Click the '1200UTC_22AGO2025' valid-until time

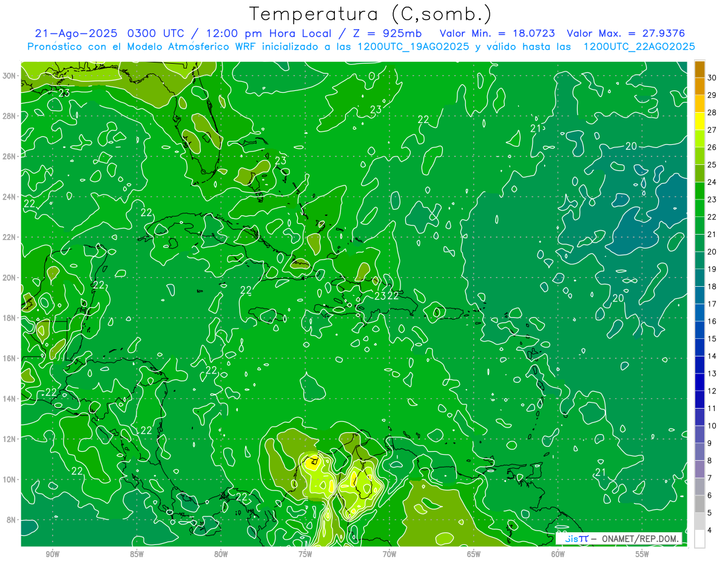coord(639,47)
